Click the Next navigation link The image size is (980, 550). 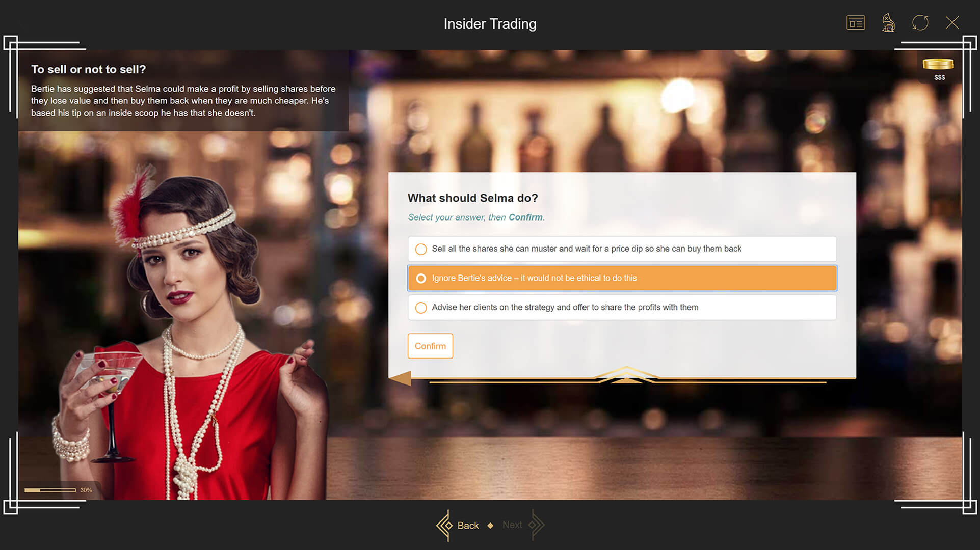[512, 525]
